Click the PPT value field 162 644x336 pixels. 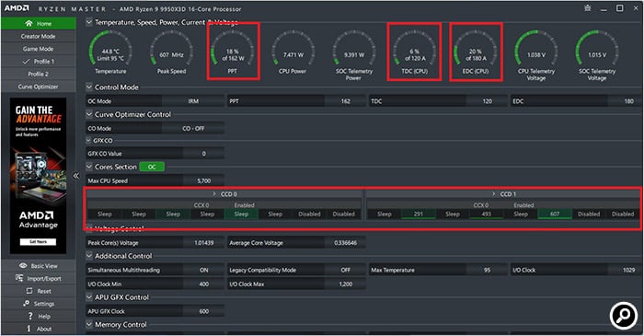345,101
